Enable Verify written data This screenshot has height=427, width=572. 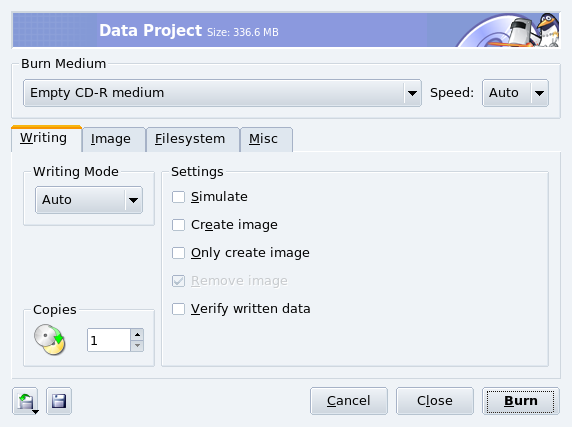[178, 309]
